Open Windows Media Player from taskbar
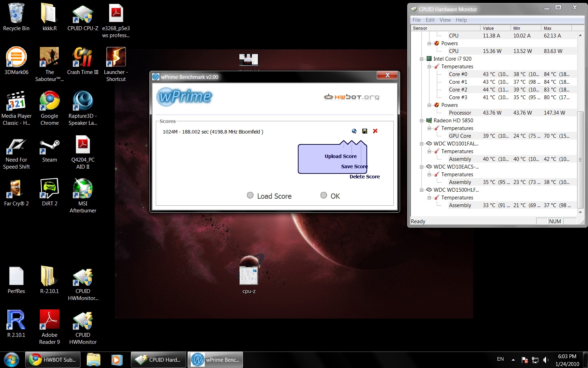 pos(117,360)
